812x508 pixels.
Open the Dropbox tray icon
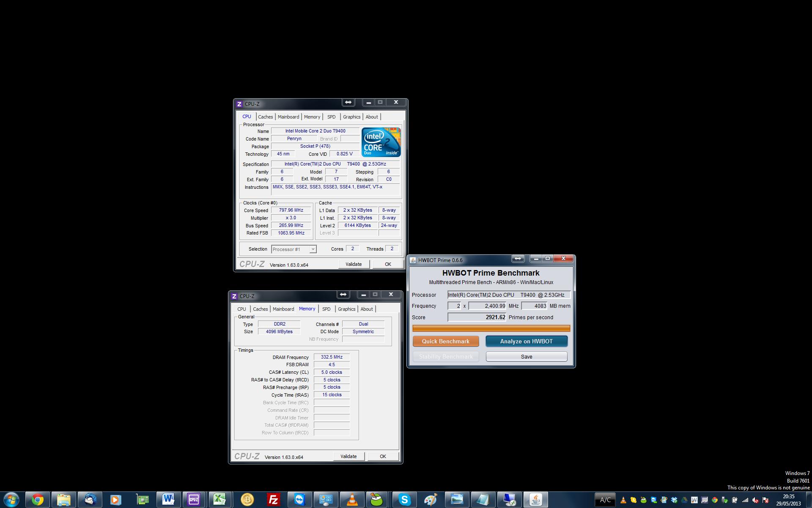point(674,500)
